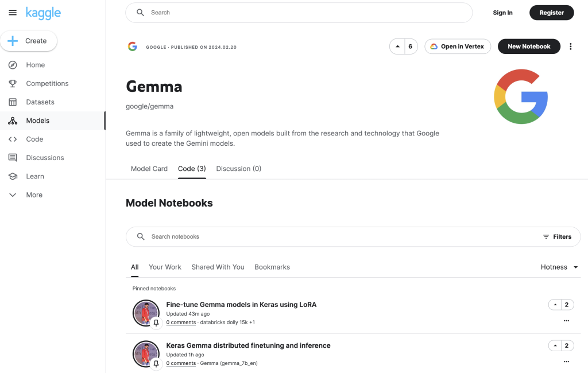The height and width of the screenshot is (373, 588).
Task: Open the Code section in sidebar
Action: point(34,139)
